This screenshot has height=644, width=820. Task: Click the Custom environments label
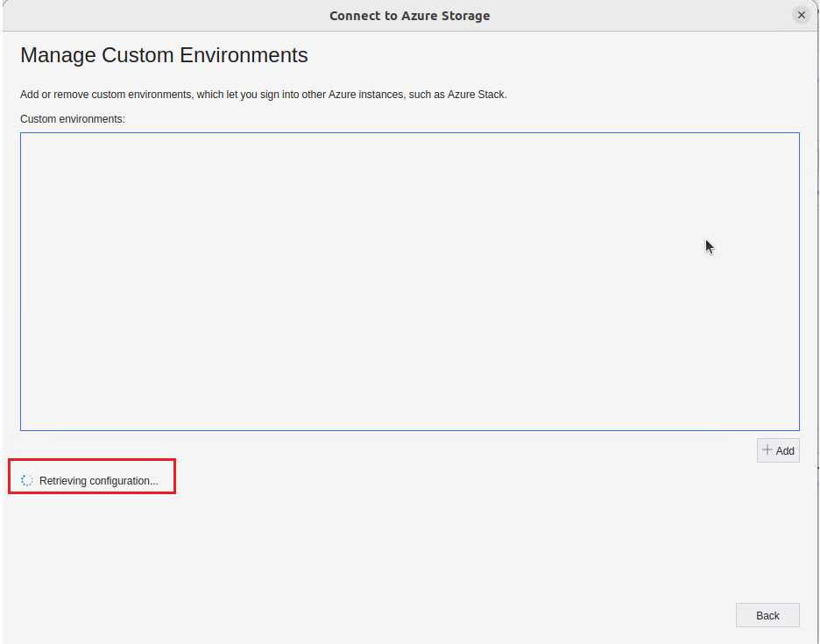pos(73,118)
